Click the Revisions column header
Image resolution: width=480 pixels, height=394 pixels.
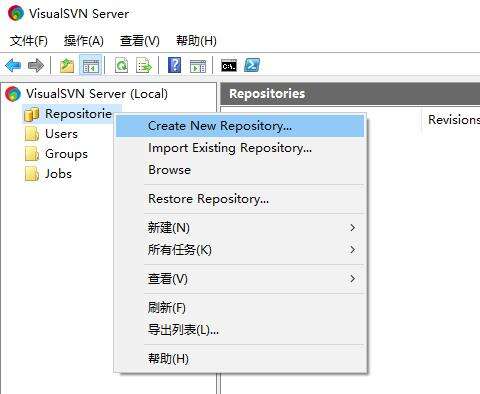pos(453,119)
